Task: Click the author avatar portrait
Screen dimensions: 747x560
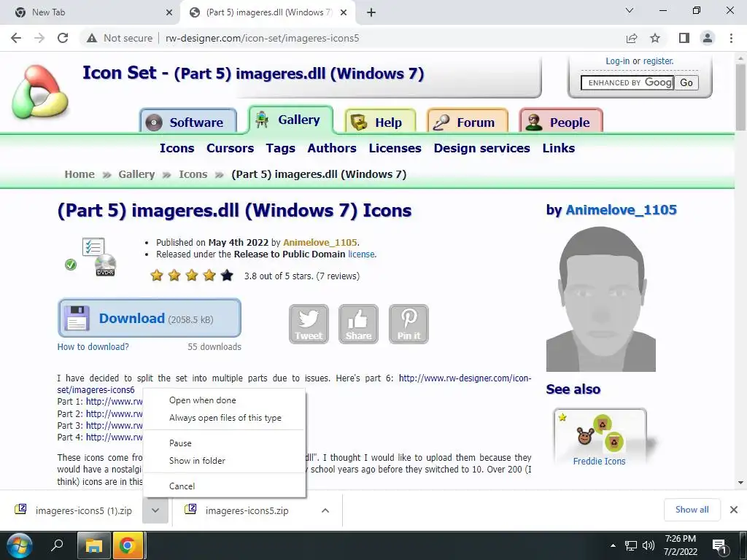Action: pyautogui.click(x=601, y=298)
